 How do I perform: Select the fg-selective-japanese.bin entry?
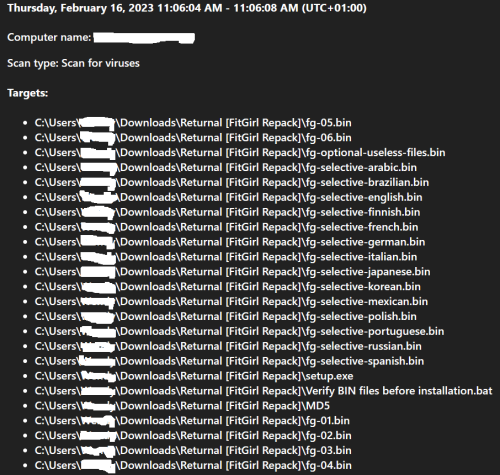click(x=232, y=272)
